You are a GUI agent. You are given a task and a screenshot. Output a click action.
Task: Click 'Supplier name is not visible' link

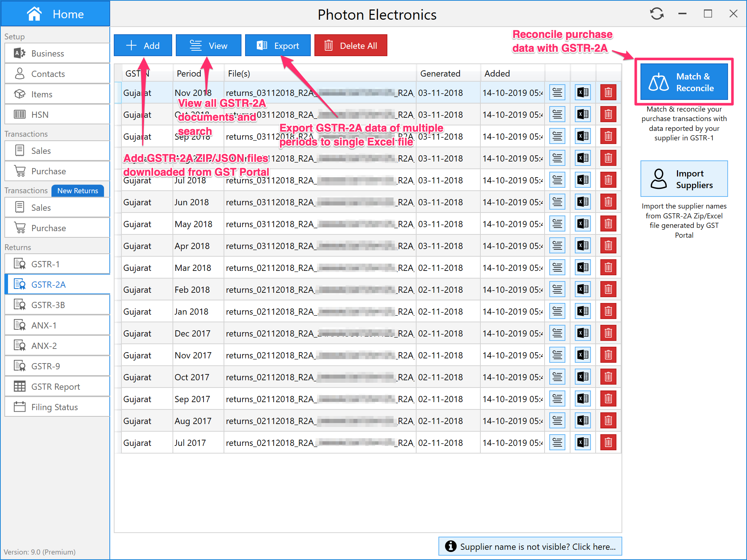[x=530, y=547]
